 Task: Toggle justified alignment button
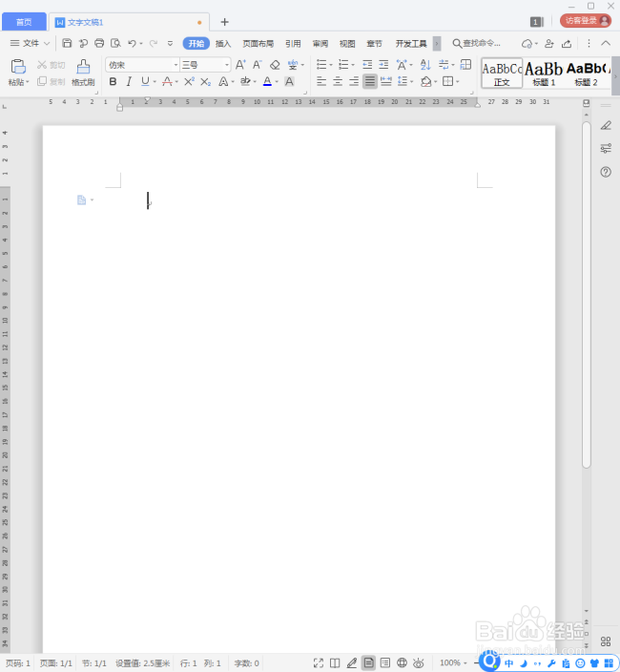370,81
